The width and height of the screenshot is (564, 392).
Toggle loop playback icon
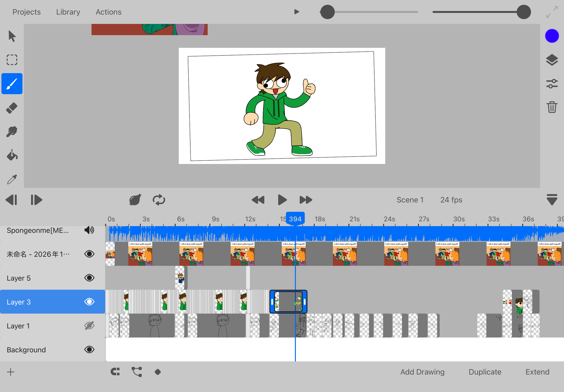point(159,200)
